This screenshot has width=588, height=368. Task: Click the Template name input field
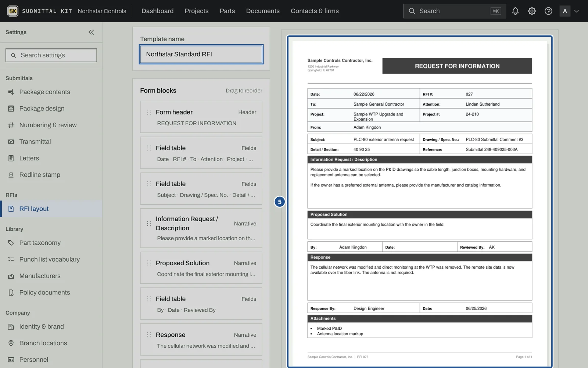(x=201, y=54)
